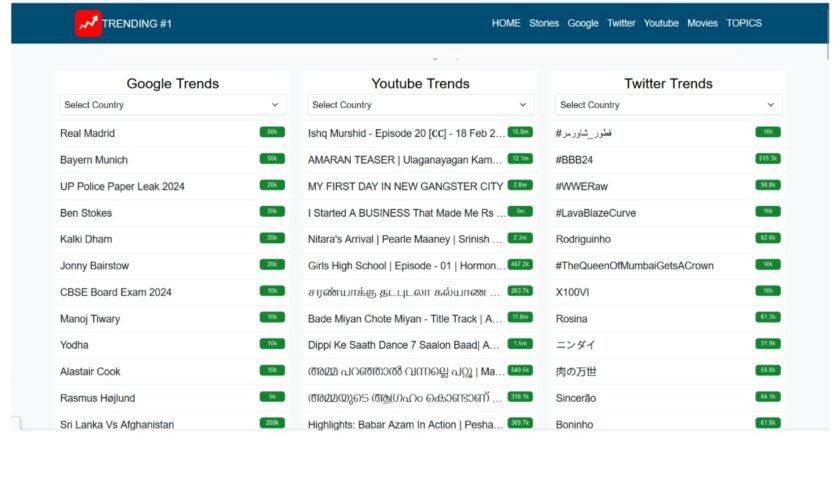Open the Google Trends country dropdown

[172, 105]
